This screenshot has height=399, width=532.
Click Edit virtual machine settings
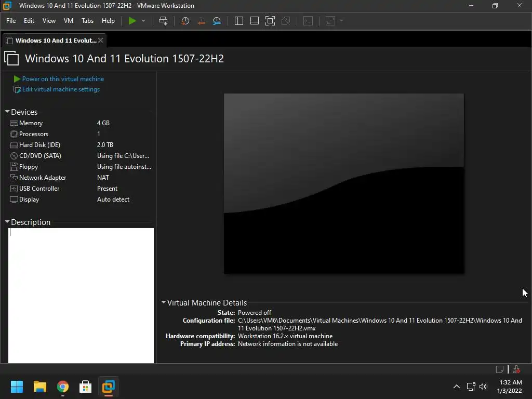[61, 89]
